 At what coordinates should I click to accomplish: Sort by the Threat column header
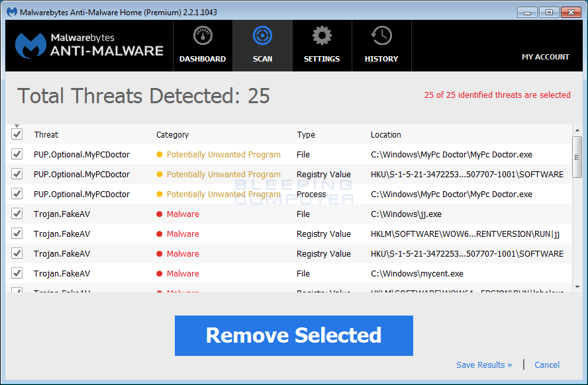(x=46, y=134)
